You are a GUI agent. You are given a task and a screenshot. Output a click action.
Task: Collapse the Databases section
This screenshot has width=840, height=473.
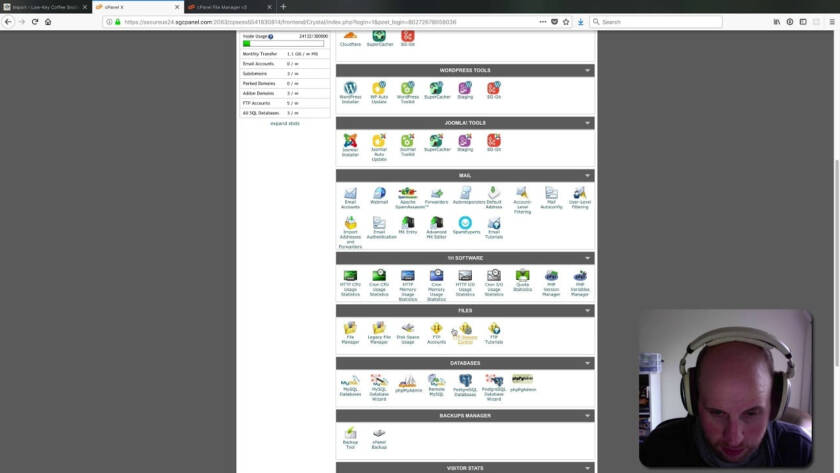(588, 363)
